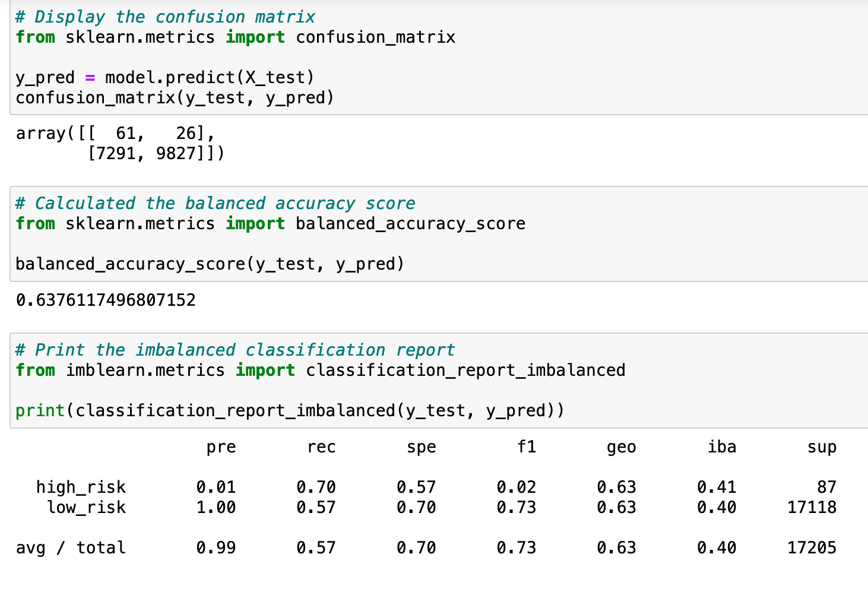Click the 'y_pred = model.predict(X_test)' line
868x589 pixels.
pos(165,77)
